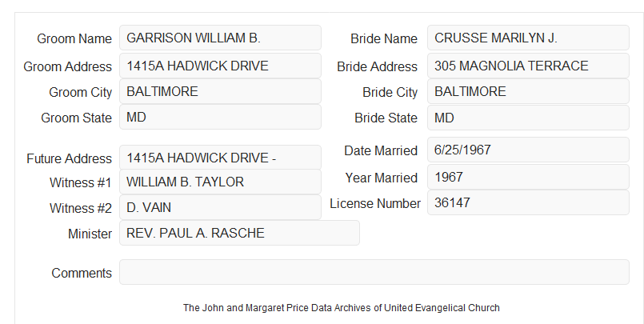
Task: Focus the Witness #2 field with D. VAIN
Action: (x=220, y=207)
